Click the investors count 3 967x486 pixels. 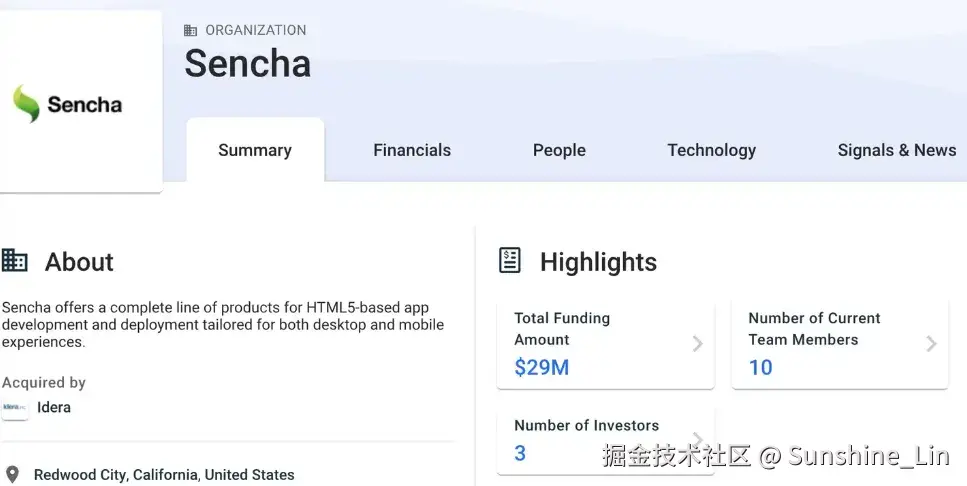pyautogui.click(x=520, y=453)
